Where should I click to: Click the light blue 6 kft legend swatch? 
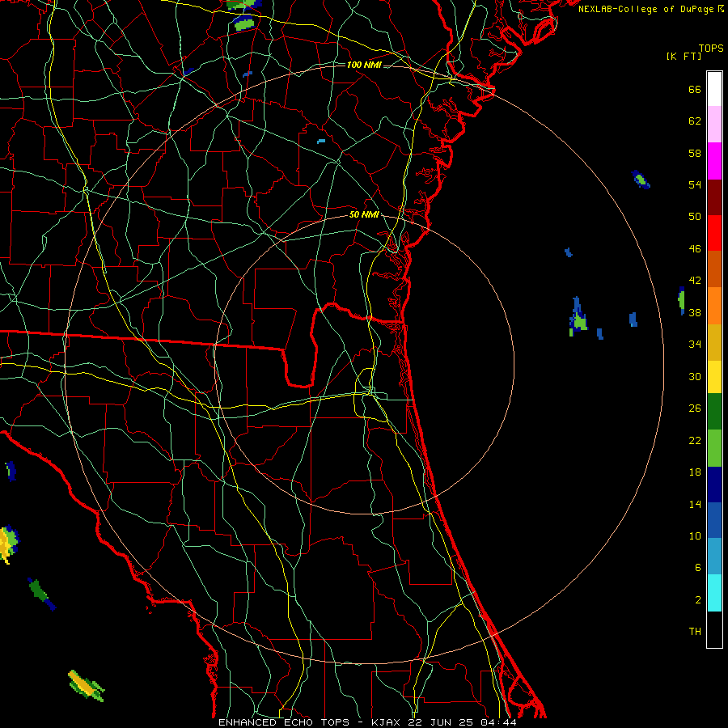714,557
